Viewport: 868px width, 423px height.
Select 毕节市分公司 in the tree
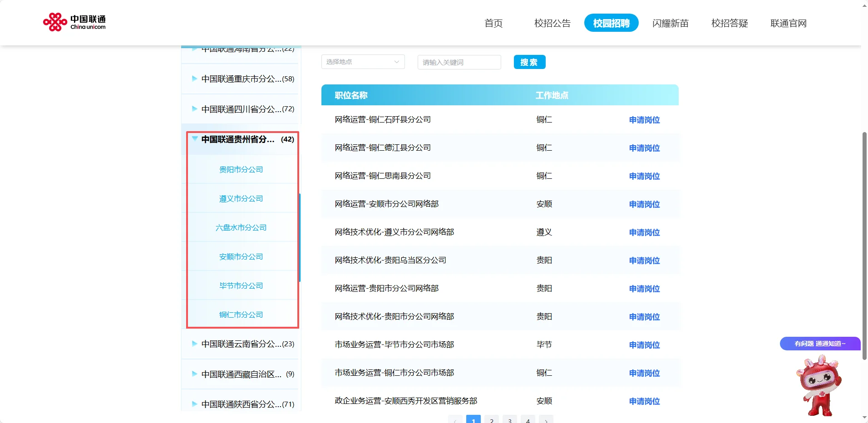(241, 285)
